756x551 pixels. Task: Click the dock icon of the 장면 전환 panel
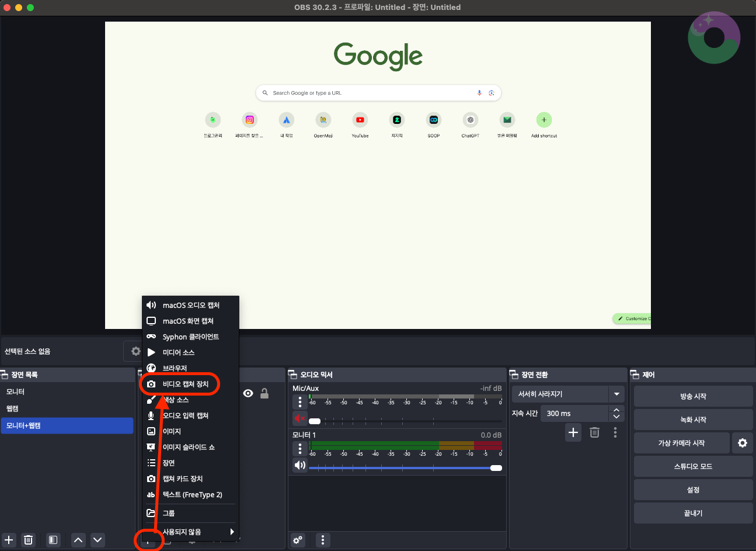pos(514,375)
